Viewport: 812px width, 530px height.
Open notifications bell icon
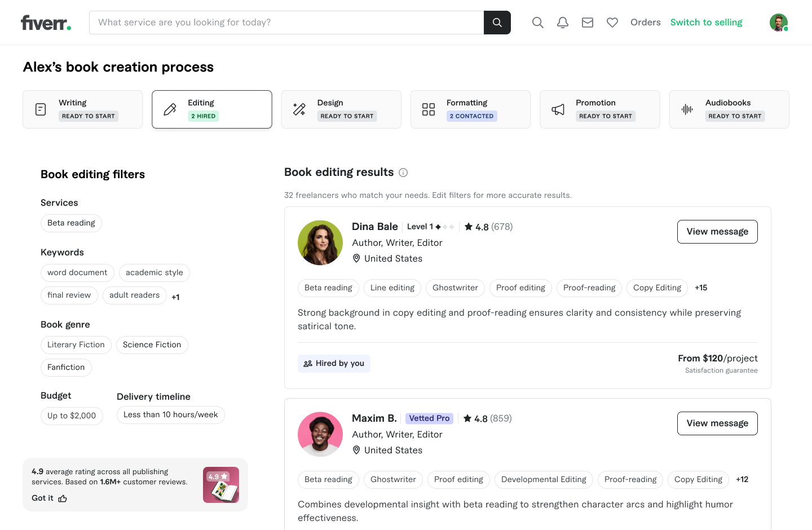click(562, 23)
